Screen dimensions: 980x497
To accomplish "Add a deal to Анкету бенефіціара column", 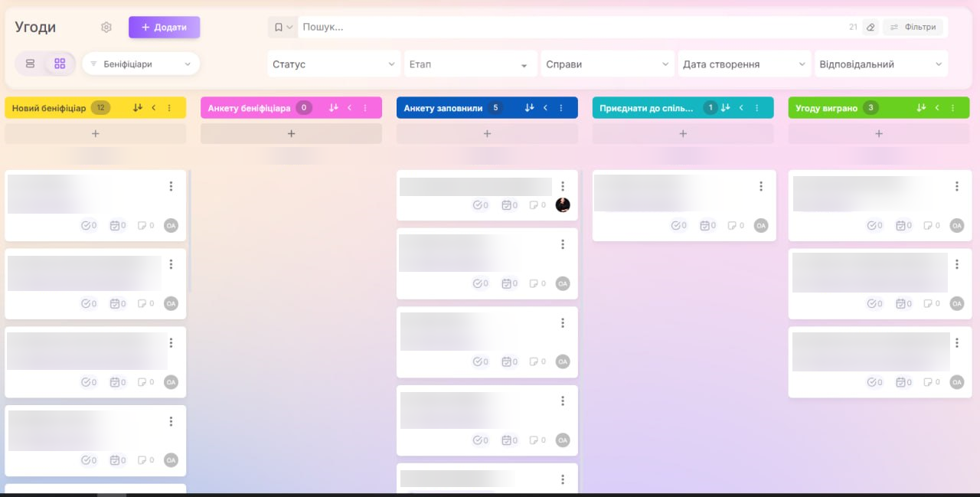I will click(x=291, y=133).
